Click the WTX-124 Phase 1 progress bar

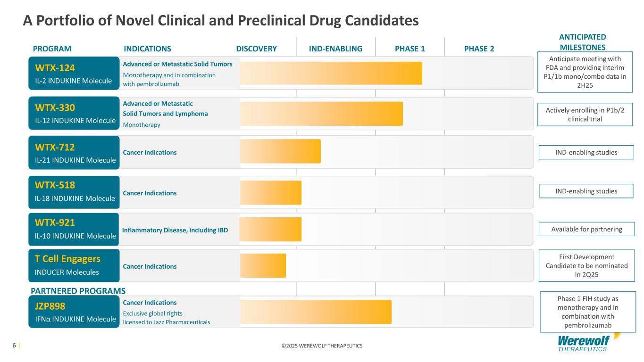click(x=330, y=73)
